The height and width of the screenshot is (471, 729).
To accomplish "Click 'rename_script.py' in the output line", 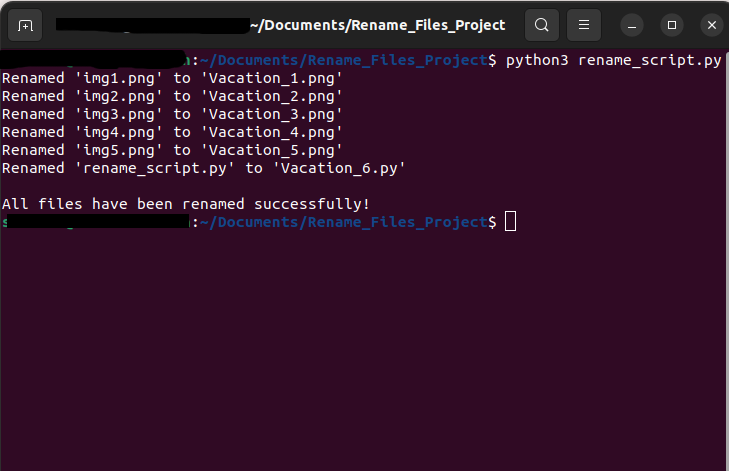I will [154, 168].
